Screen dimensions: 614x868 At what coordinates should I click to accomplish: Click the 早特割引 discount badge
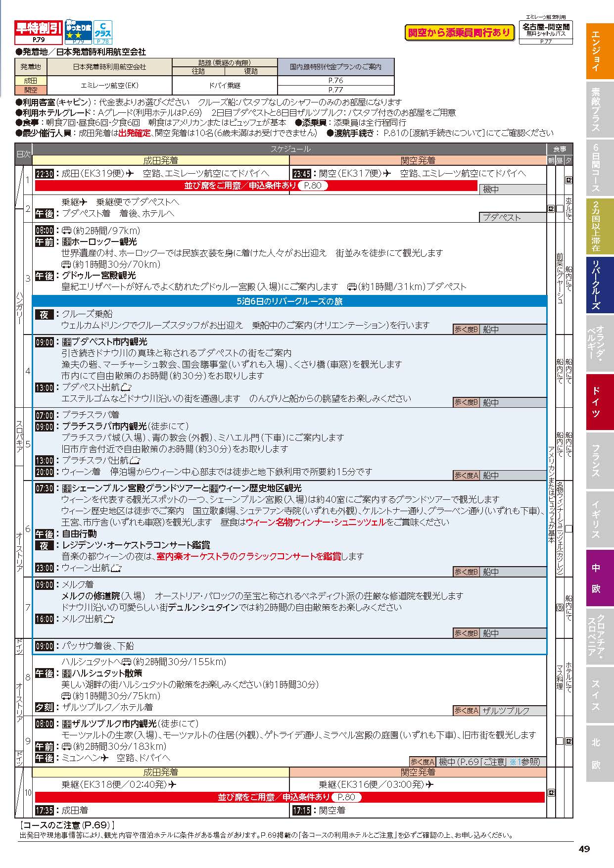click(38, 32)
